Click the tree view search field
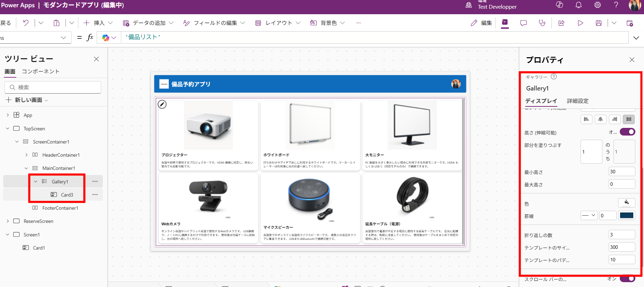The image size is (644, 287). tap(53, 87)
